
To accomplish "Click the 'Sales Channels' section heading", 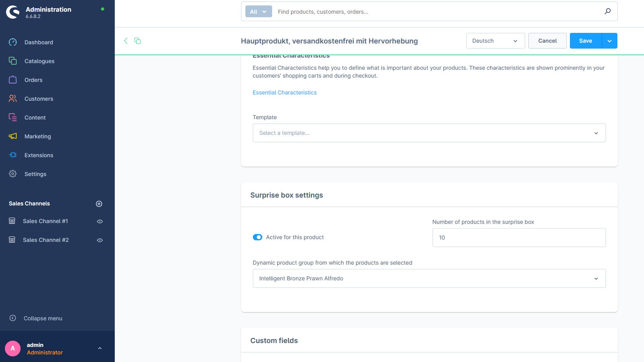I will 29,203.
